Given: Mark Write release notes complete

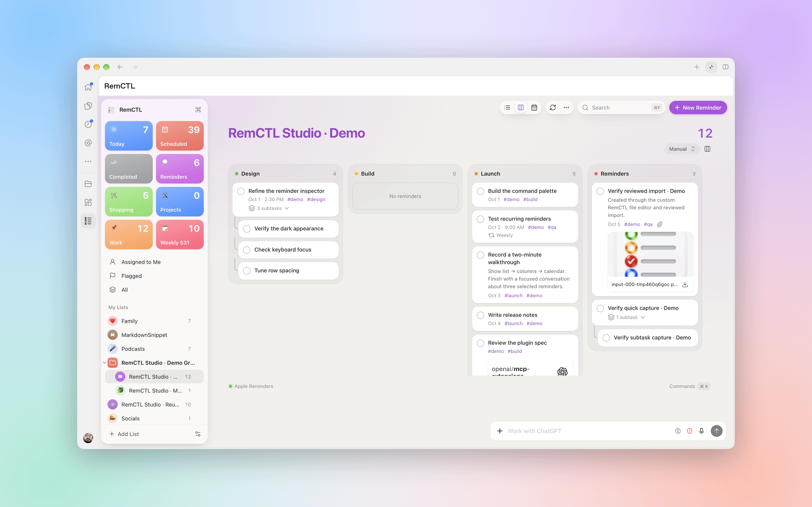Looking at the screenshot, I should [x=480, y=315].
